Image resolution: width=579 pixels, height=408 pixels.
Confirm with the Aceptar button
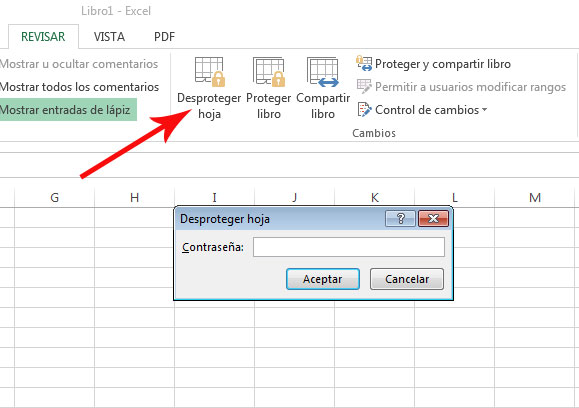pyautogui.click(x=323, y=279)
